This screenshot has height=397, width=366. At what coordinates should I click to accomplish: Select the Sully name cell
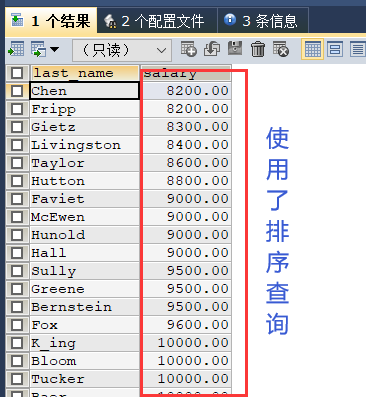pos(85,271)
